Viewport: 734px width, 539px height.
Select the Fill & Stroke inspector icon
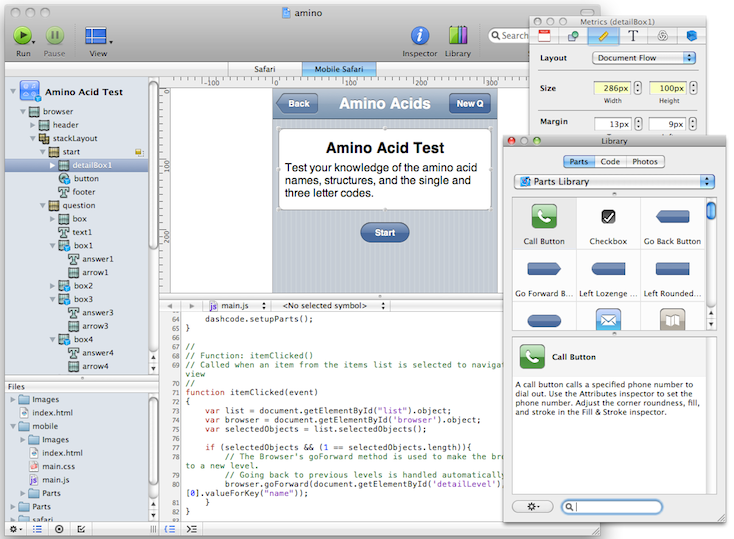[x=662, y=36]
